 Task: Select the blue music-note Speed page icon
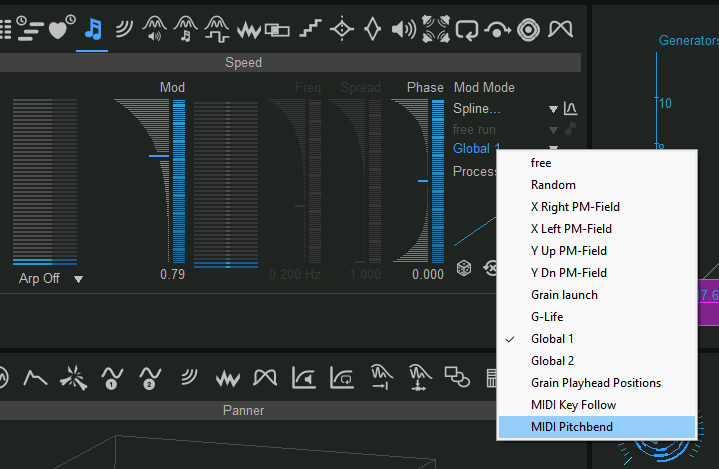(x=93, y=30)
